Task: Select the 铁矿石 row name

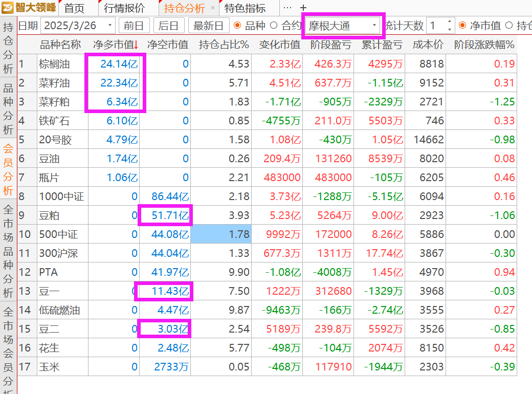Action: coord(54,121)
